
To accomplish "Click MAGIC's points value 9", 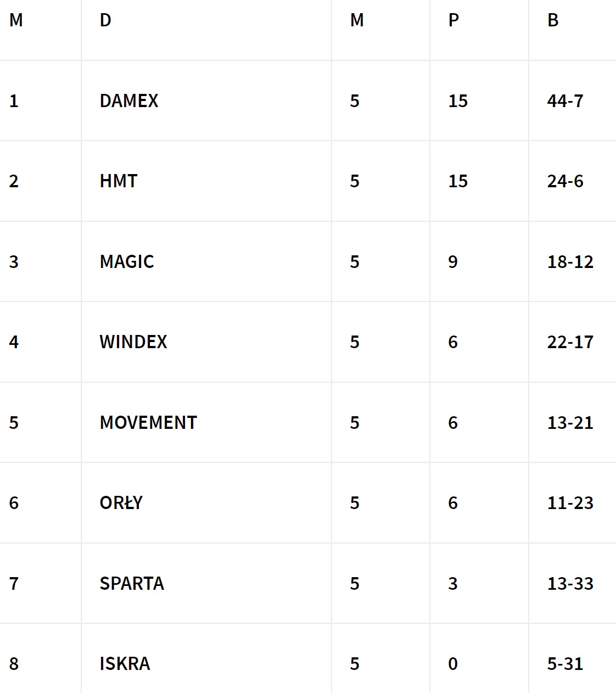I will click(x=453, y=262).
